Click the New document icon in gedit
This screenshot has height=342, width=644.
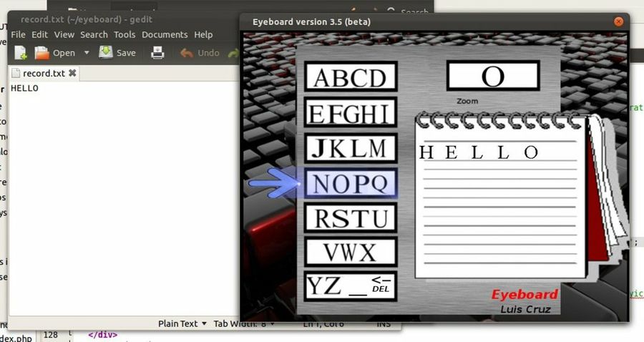[x=21, y=52]
